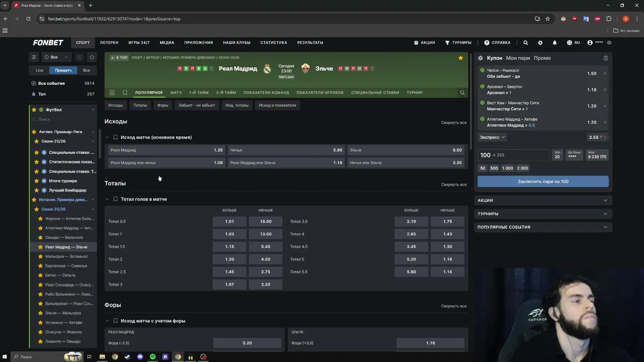Image resolution: width=644 pixels, height=362 pixels.
Task: Open the Все time filter dropdown
Action: [56, 57]
